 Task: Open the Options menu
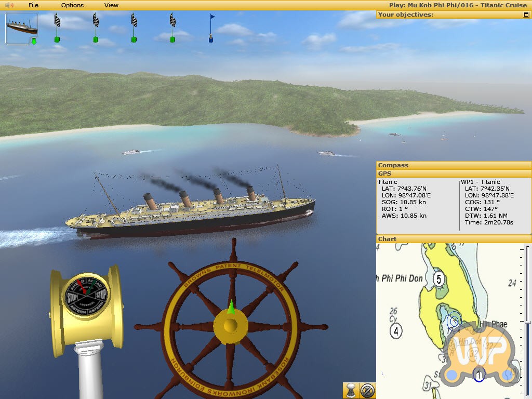pyautogui.click(x=72, y=5)
